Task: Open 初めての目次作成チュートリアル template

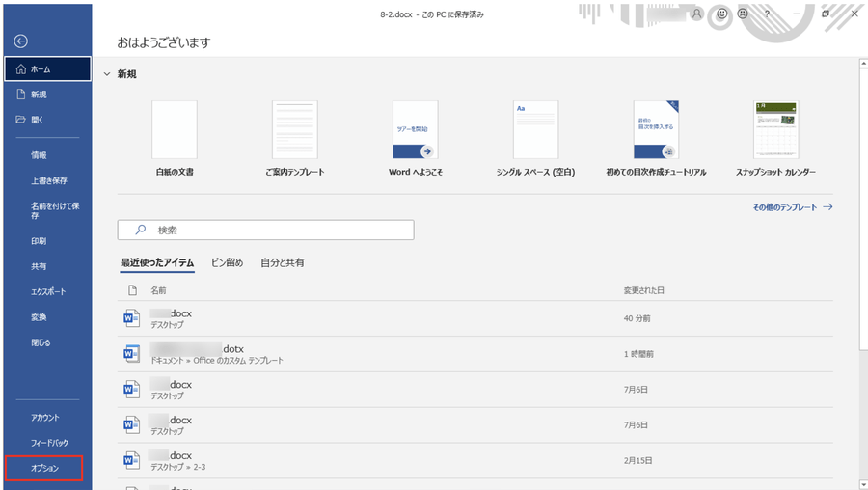Action: 656,129
